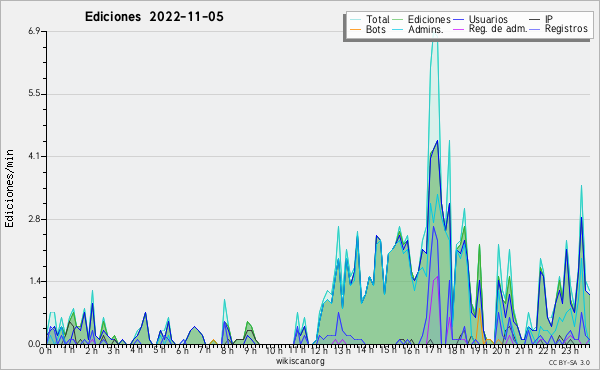The width and height of the screenshot is (600, 370).
Task: Click the '14 h' x-axis tick label
Action: point(364,350)
